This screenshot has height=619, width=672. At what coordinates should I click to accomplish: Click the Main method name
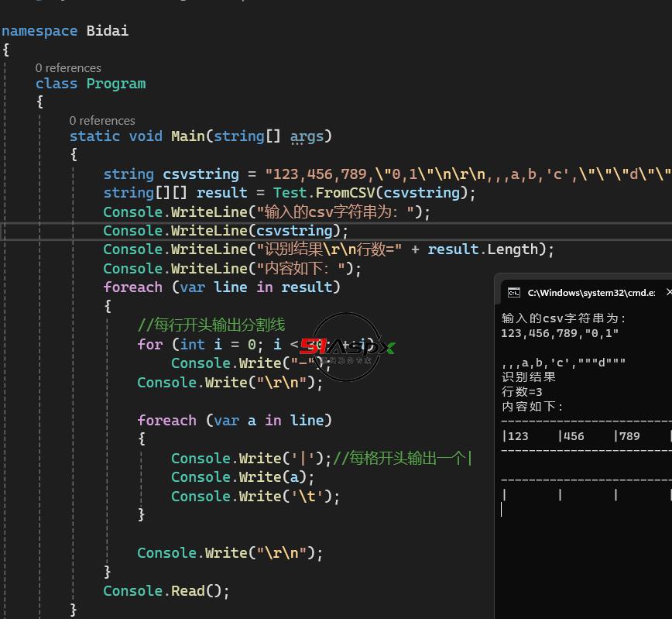coord(187,136)
